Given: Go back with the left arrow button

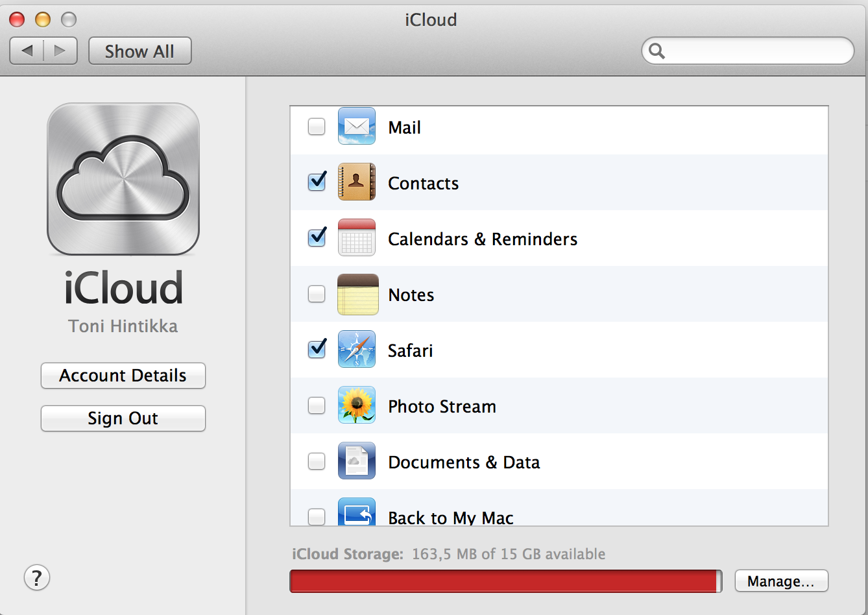Looking at the screenshot, I should (27, 51).
